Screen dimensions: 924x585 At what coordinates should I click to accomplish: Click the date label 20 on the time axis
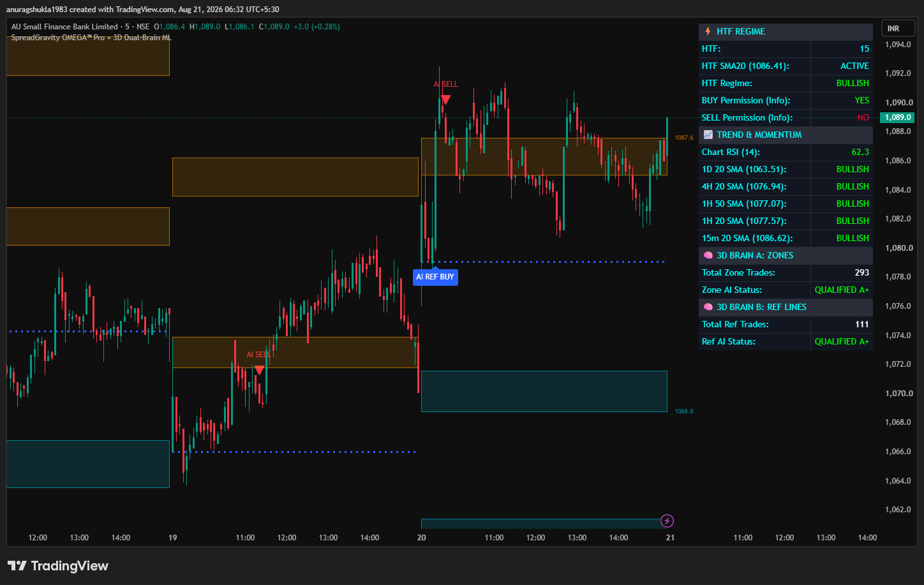point(421,538)
